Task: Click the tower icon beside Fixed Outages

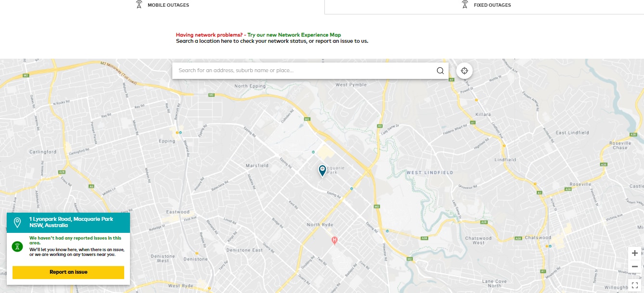Action: (x=464, y=4)
